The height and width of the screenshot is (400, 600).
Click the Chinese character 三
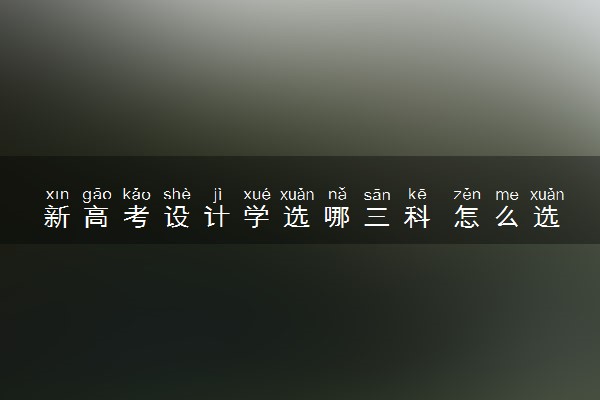[377, 217]
